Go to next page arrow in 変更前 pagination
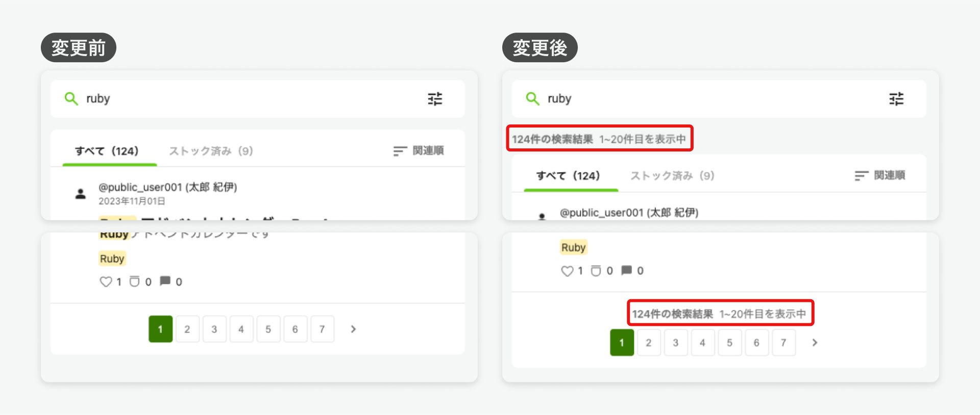The height and width of the screenshot is (415, 980). click(353, 329)
